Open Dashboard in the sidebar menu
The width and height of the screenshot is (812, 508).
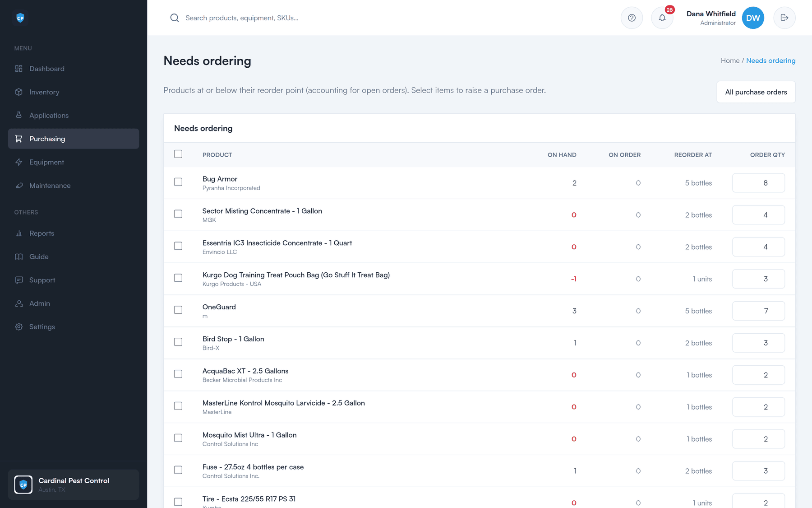coord(74,69)
